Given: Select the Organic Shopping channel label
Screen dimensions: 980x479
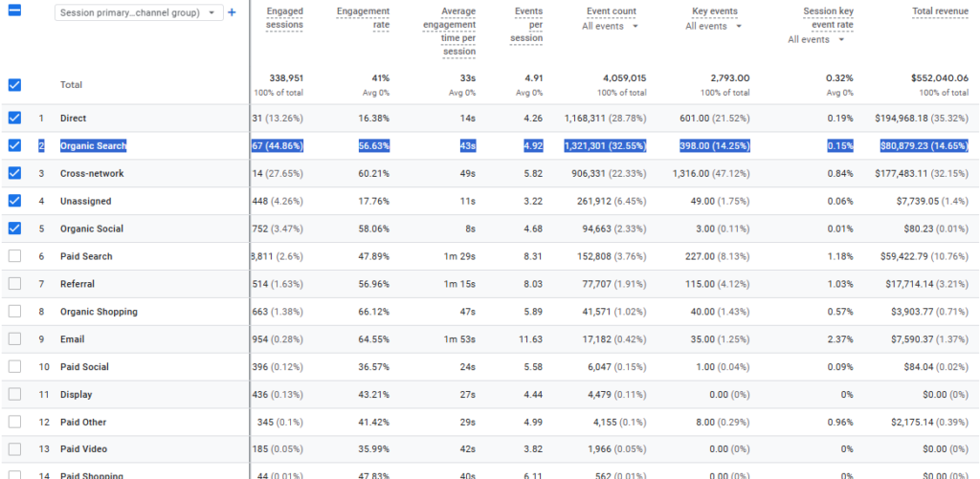Looking at the screenshot, I should coord(99,312).
